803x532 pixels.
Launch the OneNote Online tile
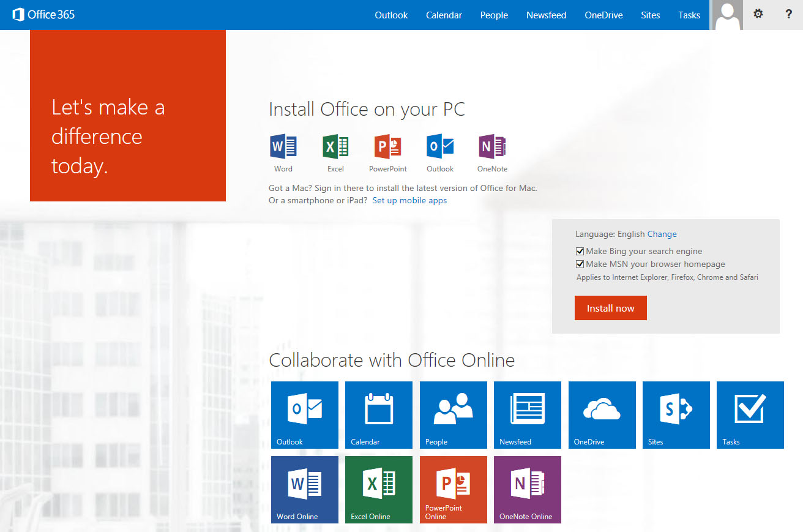[x=528, y=490]
